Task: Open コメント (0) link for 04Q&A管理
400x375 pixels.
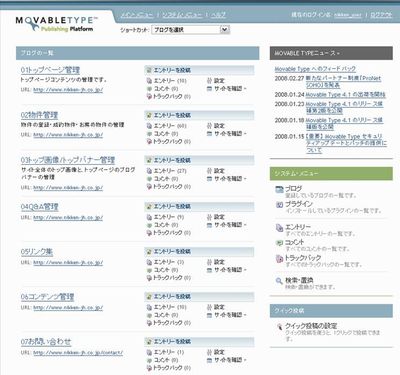Action: click(x=166, y=225)
